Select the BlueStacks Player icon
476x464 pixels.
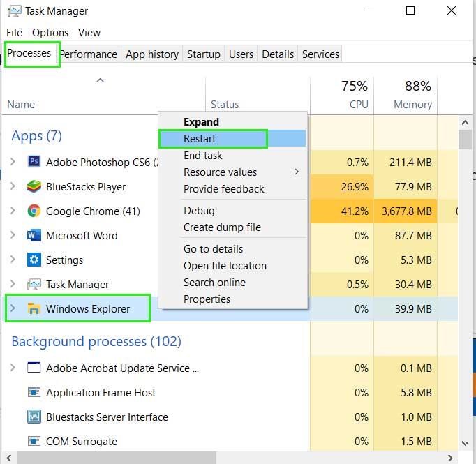[34, 186]
